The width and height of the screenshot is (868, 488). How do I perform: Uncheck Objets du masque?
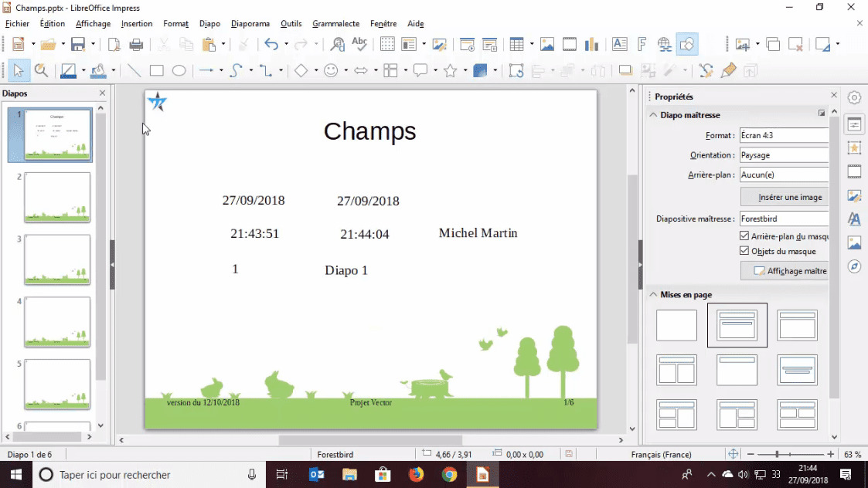[744, 250]
